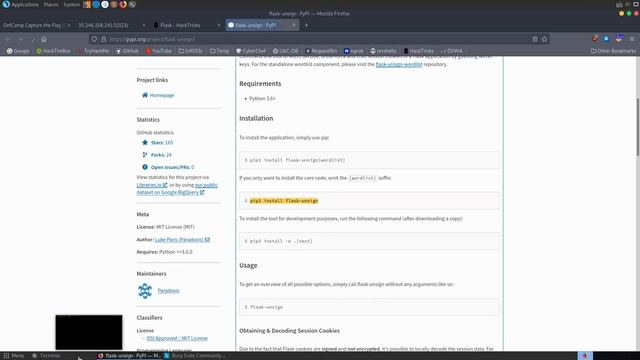This screenshot has height=360, width=640.
Task: Close the flask-unsign PyPI tab
Action: pyautogui.click(x=293, y=25)
